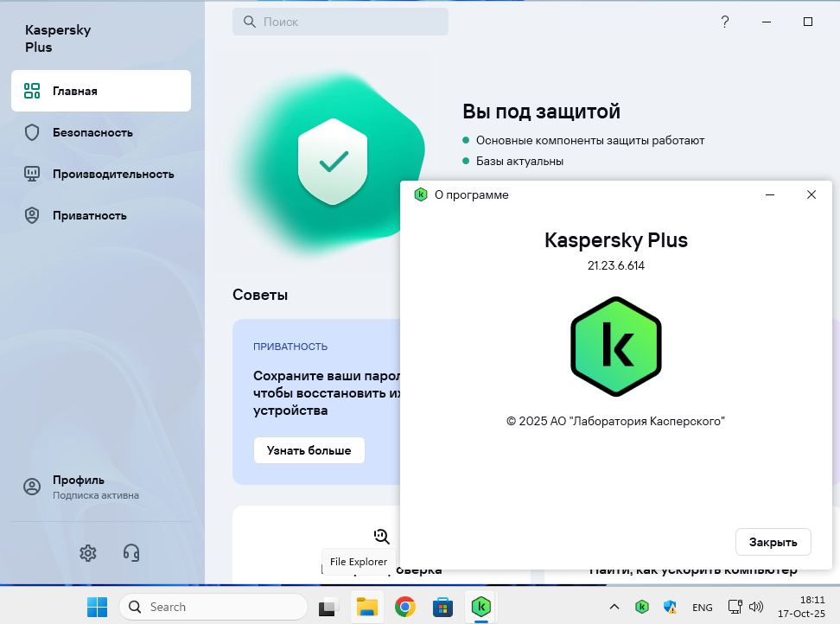Screen dimensions: 840x624
Task: Click the scan magnifier icon on card
Action: (381, 536)
